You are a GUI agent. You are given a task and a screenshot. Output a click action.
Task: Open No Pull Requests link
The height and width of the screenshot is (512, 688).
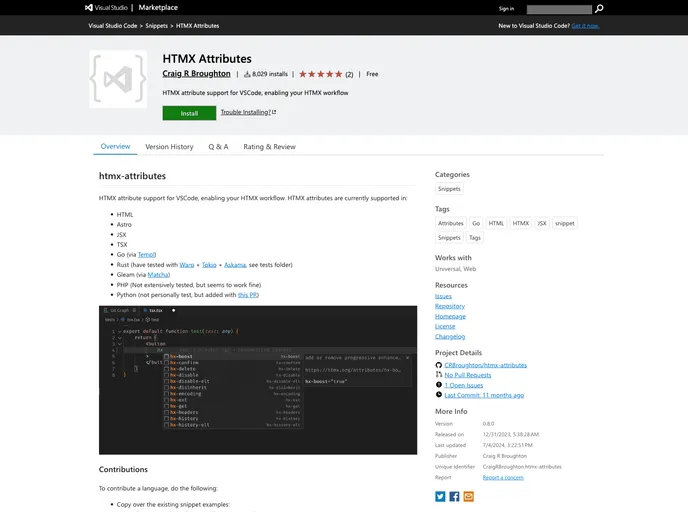[x=468, y=375]
